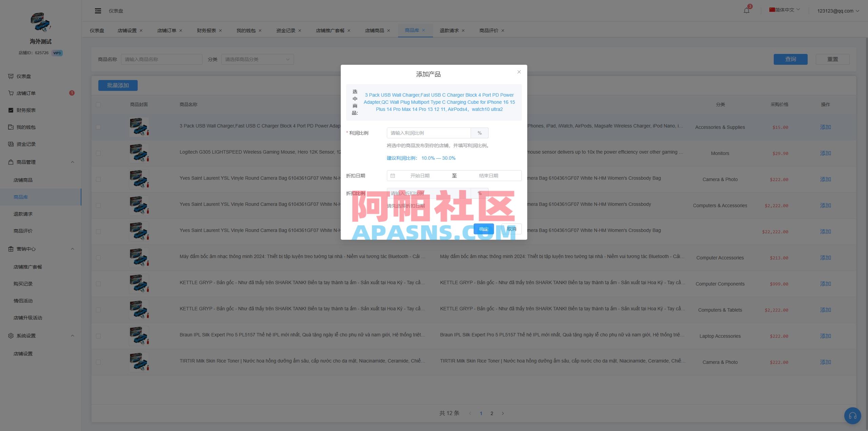Open the 分类 category dropdown

257,59
